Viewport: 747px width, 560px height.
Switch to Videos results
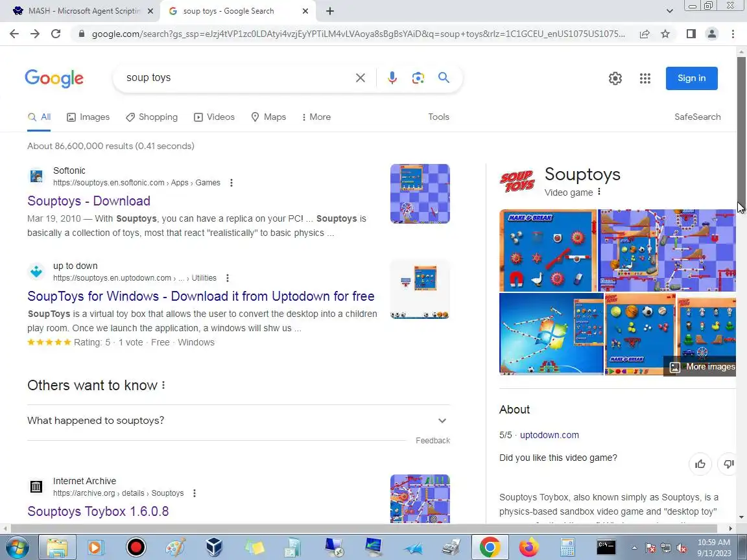click(x=214, y=117)
